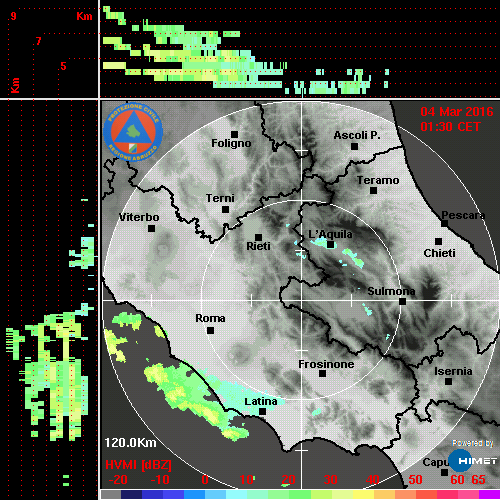Click the magenta swatch at color scale end
Image resolution: width=500 pixels, height=500 pixels.
coord(489,495)
